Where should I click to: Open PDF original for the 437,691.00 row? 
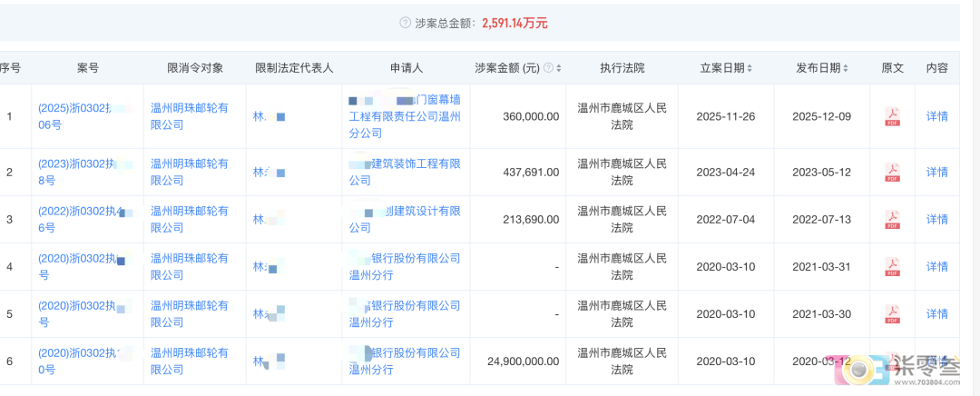(893, 172)
